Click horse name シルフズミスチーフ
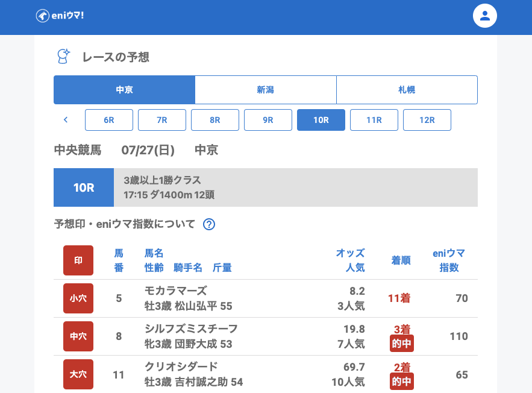Viewport: 532px width, 393px height. pyautogui.click(x=191, y=329)
